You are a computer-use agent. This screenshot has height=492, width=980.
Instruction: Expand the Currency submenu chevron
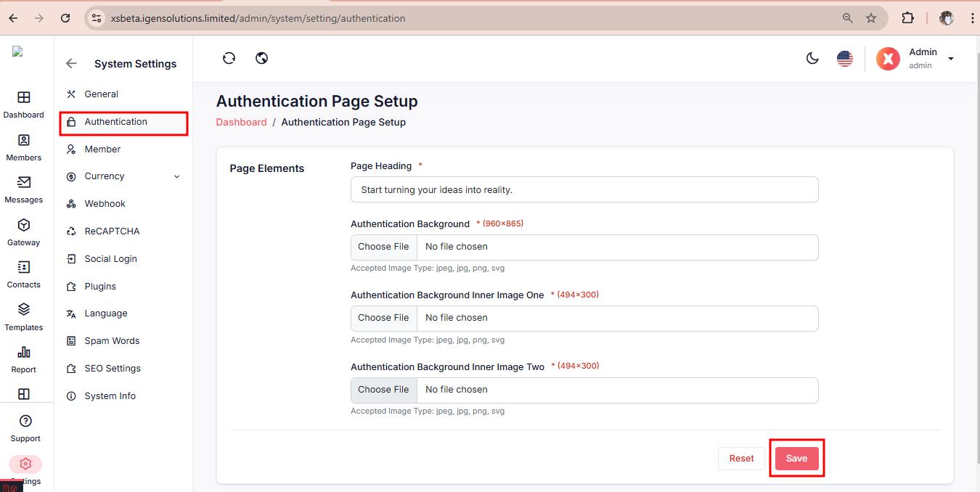pos(176,176)
